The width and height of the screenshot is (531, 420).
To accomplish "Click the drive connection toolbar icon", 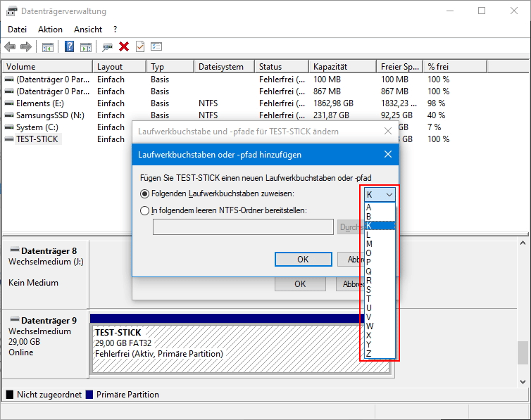I will click(107, 46).
